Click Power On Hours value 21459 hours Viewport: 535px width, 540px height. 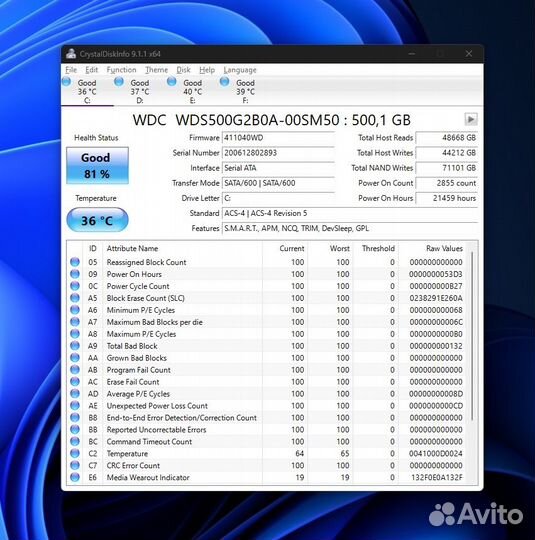pyautogui.click(x=446, y=198)
